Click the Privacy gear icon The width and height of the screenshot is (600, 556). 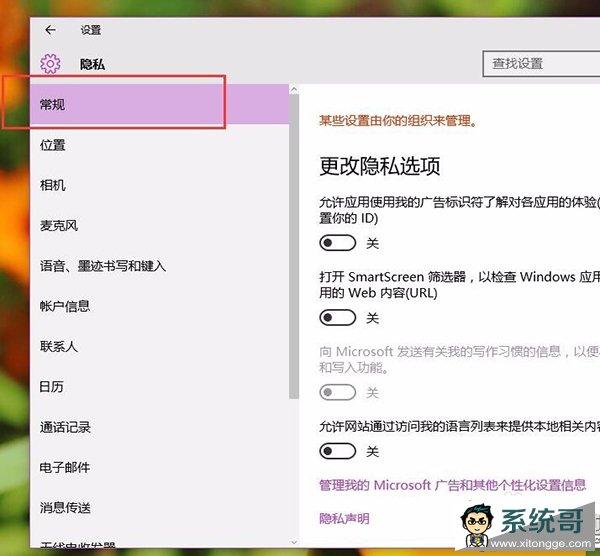(x=50, y=64)
